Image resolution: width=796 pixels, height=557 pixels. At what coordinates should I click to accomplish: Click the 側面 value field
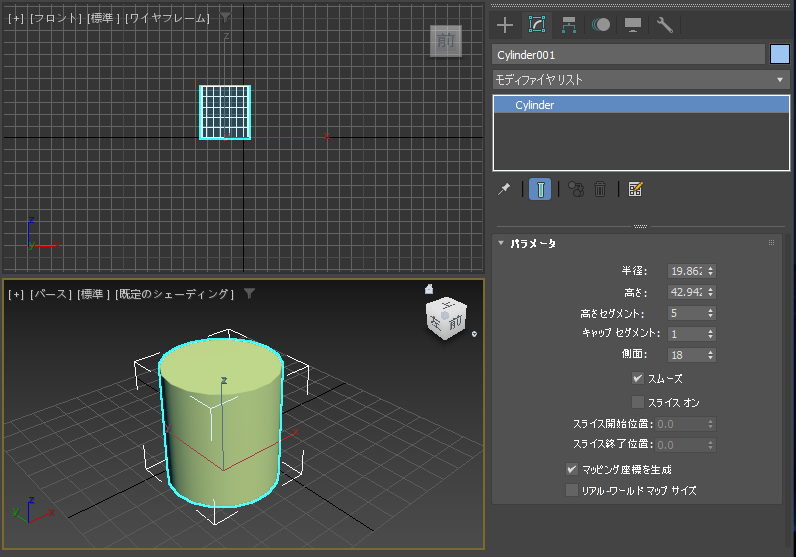[686, 355]
